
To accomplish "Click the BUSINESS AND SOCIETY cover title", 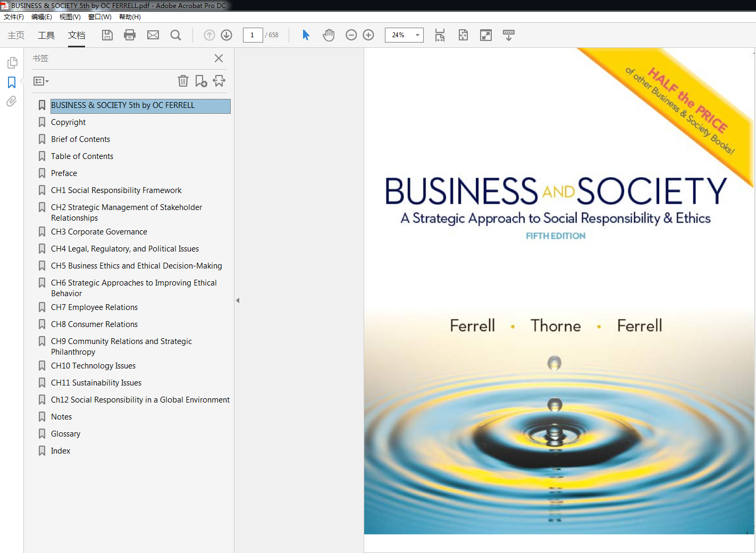I will tap(556, 191).
